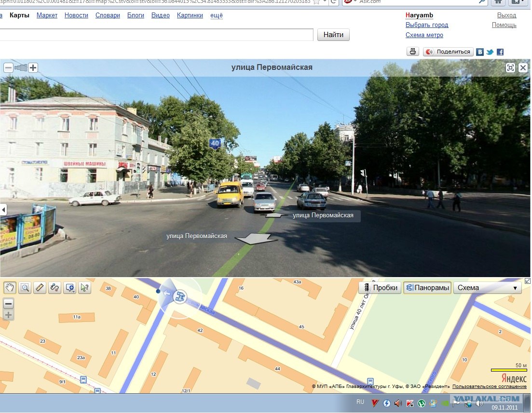Click the RU language indicator in taskbar
This screenshot has width=532, height=413.
(x=360, y=402)
